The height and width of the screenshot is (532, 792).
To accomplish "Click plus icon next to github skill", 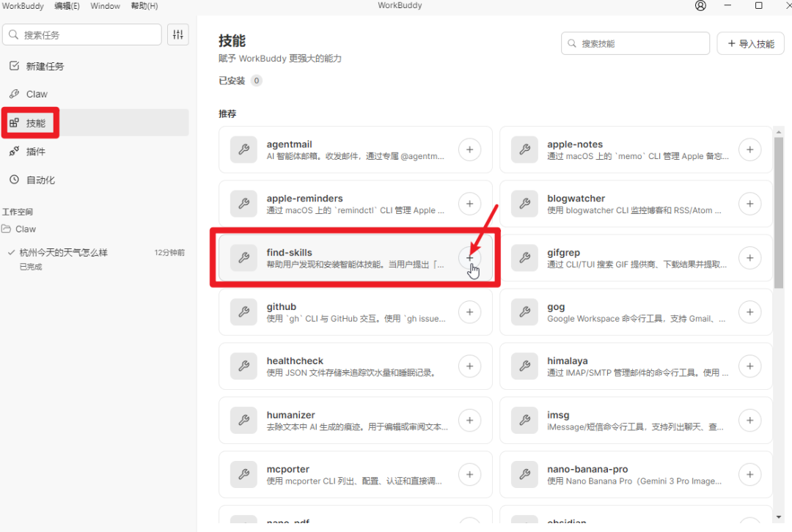I will coord(469,312).
